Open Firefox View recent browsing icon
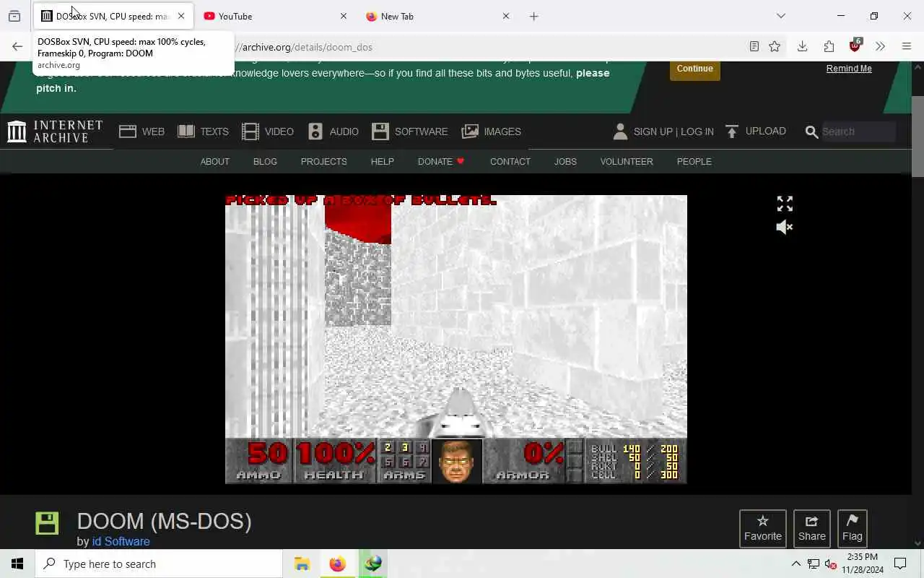The height and width of the screenshot is (578, 924). [x=14, y=16]
